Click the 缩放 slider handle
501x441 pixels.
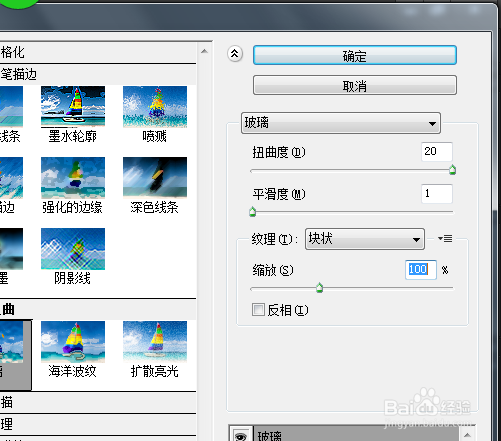coord(319,287)
